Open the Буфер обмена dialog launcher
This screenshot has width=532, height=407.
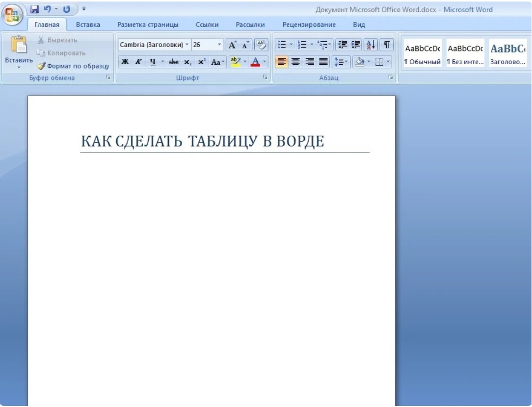108,77
